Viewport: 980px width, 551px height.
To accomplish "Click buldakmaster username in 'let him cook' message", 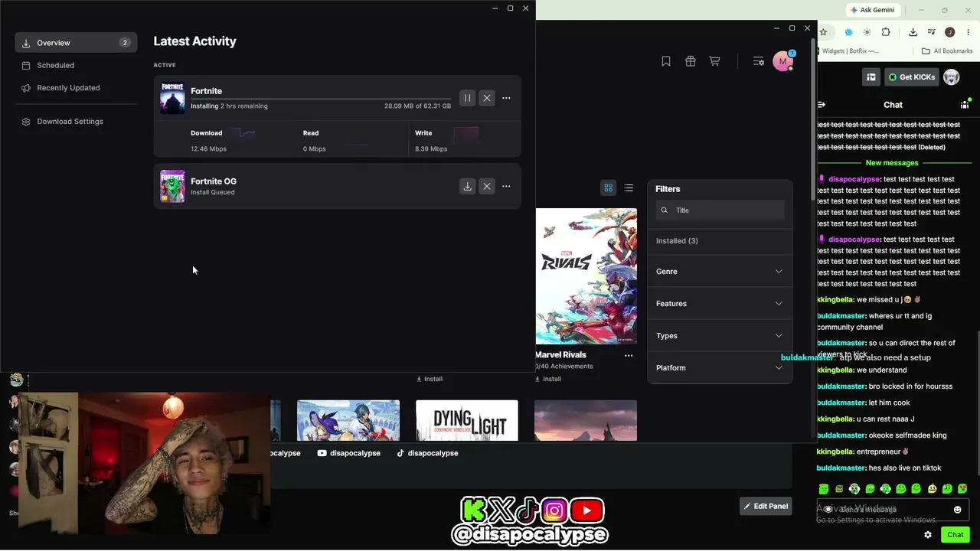I will 841,403.
